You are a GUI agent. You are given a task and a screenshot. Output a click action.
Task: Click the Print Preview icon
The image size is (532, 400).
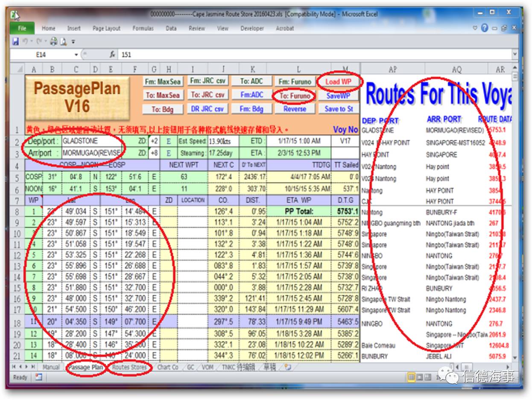point(63,41)
